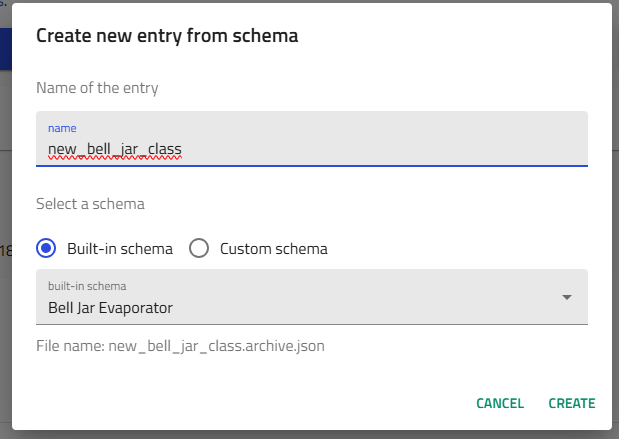This screenshot has height=439, width=619.
Task: Click the small 'name' floating field label
Action: 62,128
